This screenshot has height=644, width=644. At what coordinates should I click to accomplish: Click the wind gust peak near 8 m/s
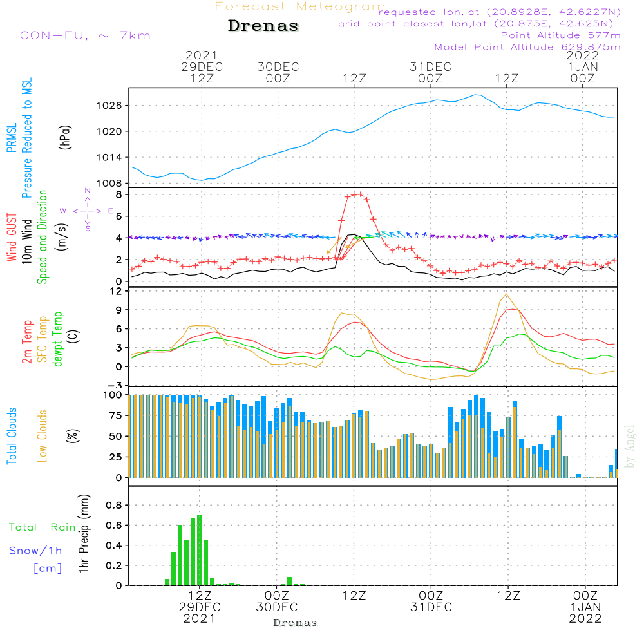(x=360, y=194)
